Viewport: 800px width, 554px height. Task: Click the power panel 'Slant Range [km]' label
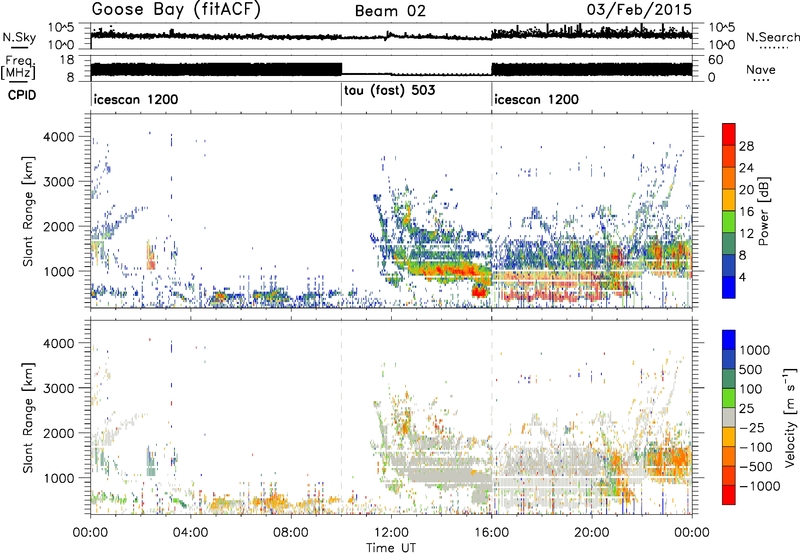pyautogui.click(x=29, y=211)
